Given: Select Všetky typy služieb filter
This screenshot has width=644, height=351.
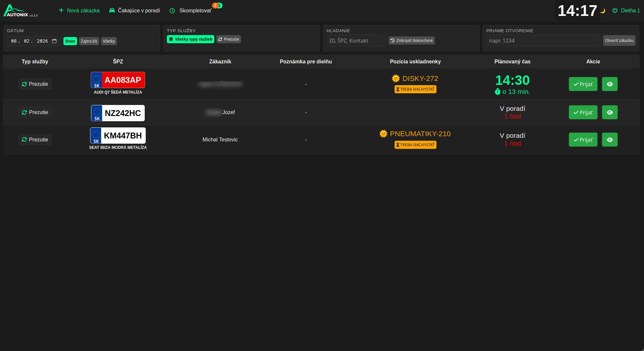Looking at the screenshot, I should coord(190,39).
